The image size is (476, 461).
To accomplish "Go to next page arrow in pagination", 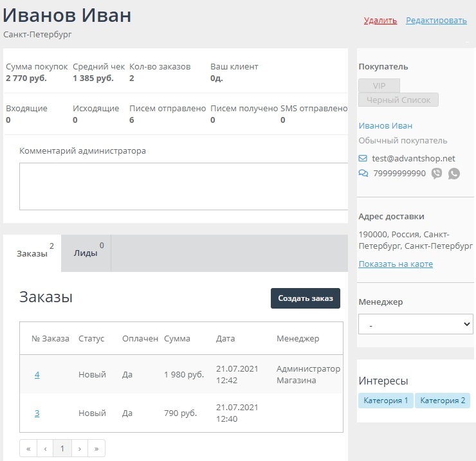I will point(79,448).
